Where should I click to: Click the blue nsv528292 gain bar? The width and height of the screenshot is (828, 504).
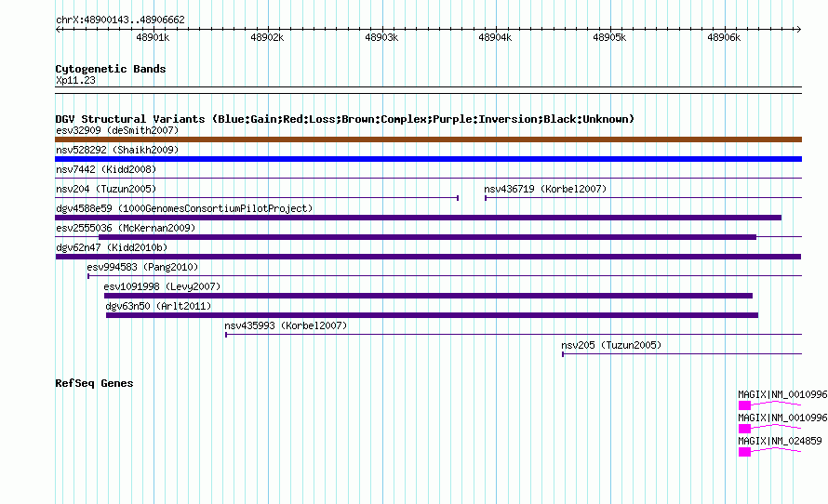(428, 159)
